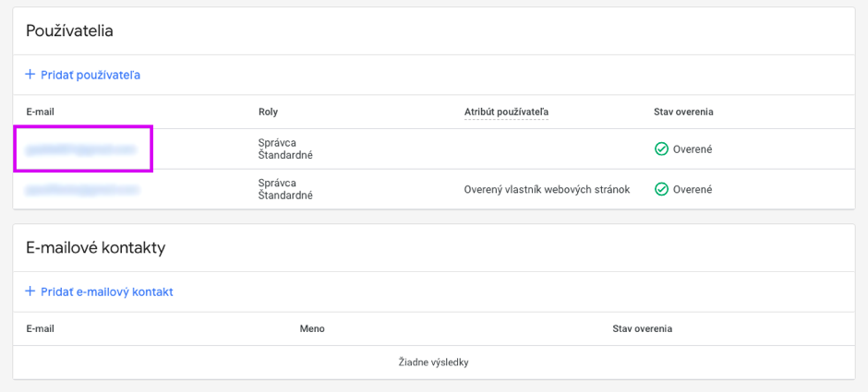Click the Atribút používateľa column header
The width and height of the screenshot is (868, 392).
pyautogui.click(x=507, y=112)
